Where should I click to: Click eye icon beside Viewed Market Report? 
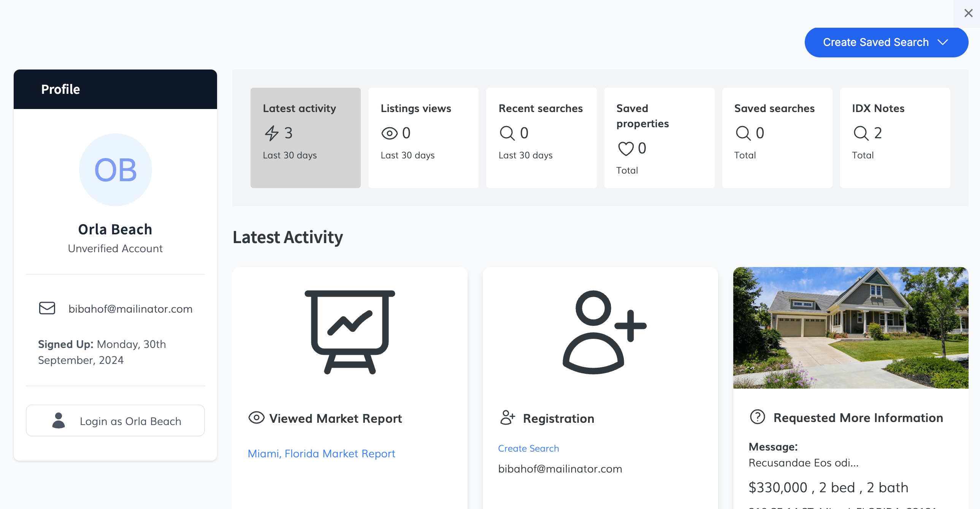coord(257,417)
